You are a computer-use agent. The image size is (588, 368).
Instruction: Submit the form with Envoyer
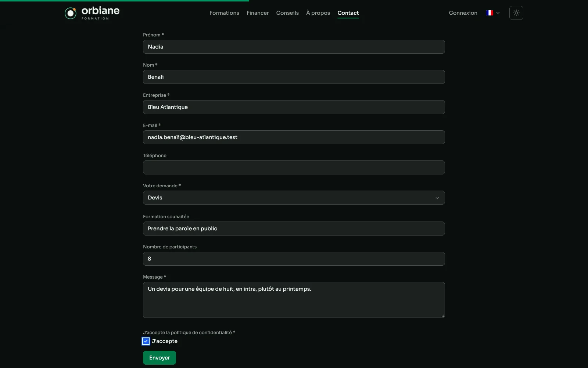pos(159,358)
